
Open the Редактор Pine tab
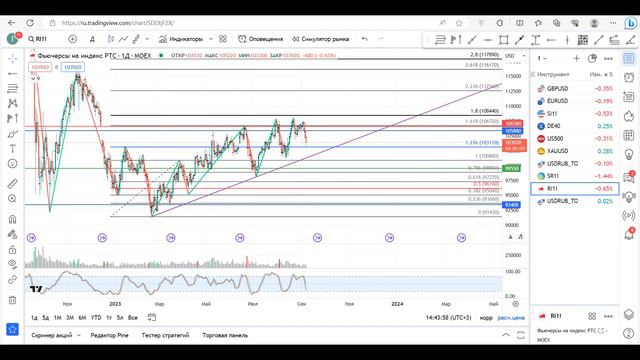109,335
